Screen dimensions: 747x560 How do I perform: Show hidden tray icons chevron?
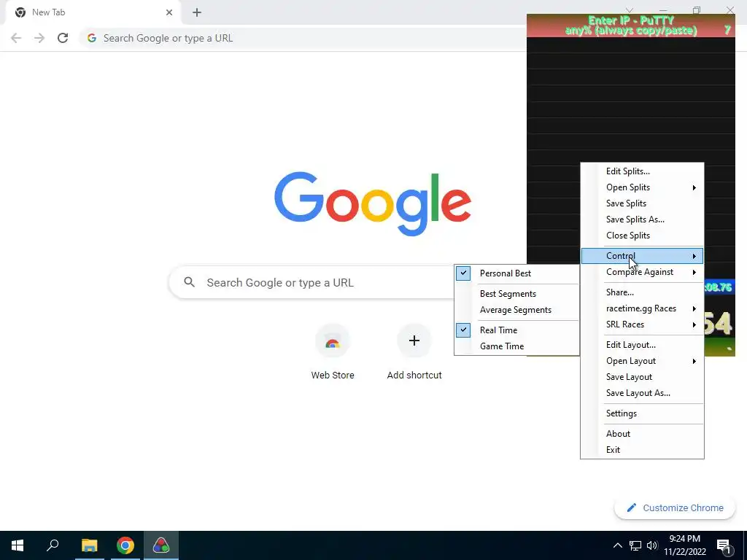[x=617, y=545]
